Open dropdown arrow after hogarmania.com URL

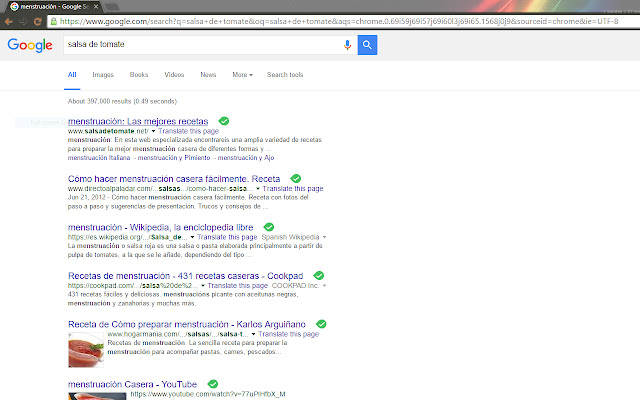pyautogui.click(x=253, y=334)
